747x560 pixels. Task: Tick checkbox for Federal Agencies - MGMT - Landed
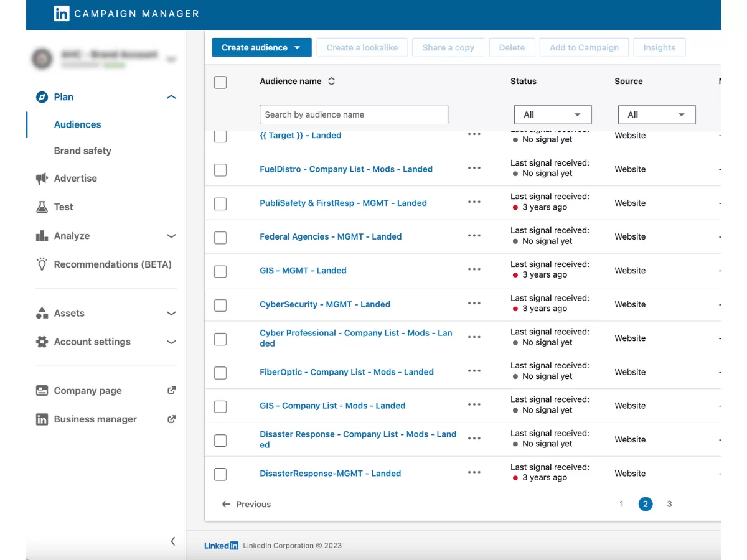(x=220, y=238)
